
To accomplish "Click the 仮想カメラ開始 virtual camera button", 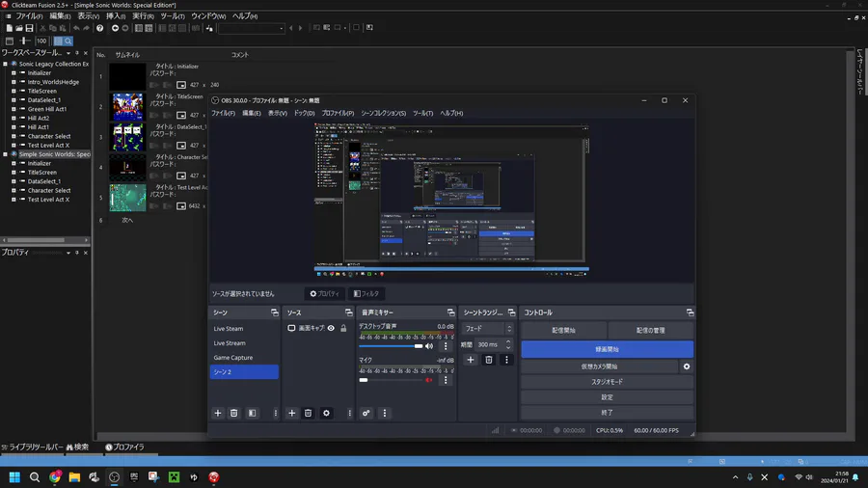I will pyautogui.click(x=600, y=366).
